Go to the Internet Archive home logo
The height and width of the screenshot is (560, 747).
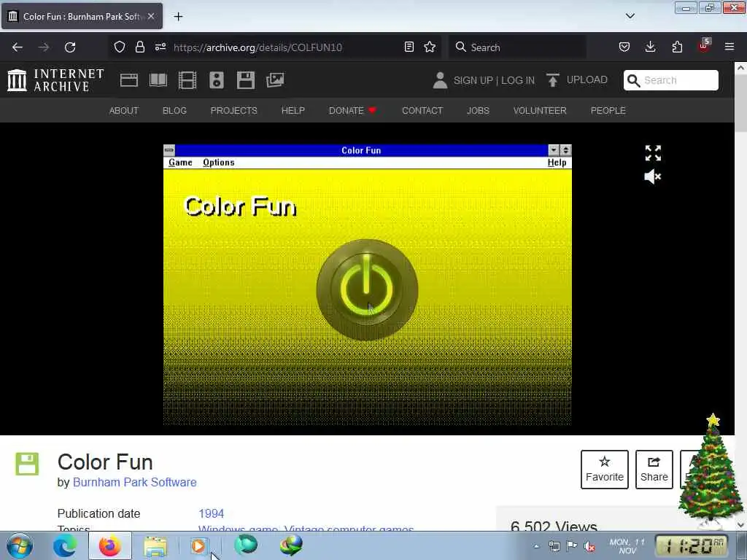tap(55, 80)
